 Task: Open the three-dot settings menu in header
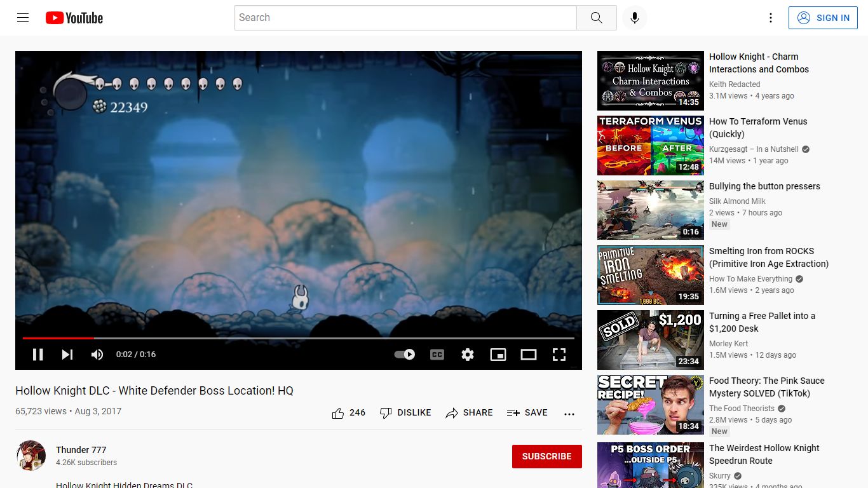pyautogui.click(x=771, y=18)
